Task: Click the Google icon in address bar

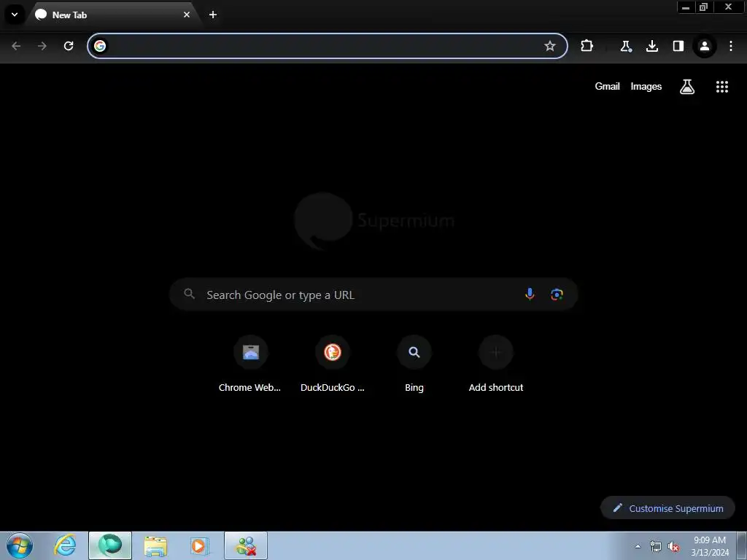Action: [100, 46]
